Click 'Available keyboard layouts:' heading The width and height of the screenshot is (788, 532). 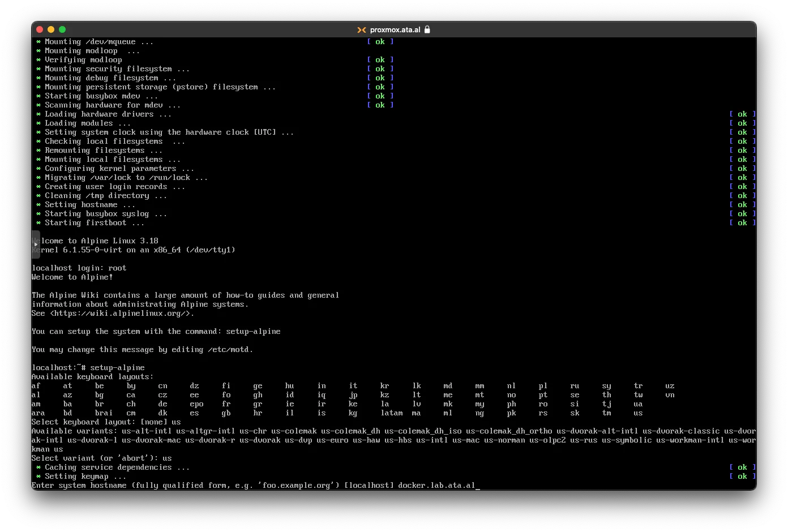tap(93, 376)
